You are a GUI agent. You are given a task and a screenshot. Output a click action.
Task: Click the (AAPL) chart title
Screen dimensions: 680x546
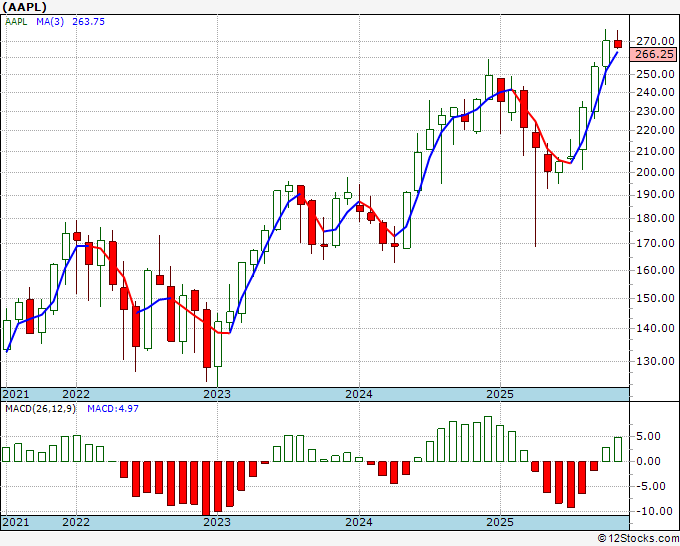tap(24, 7)
